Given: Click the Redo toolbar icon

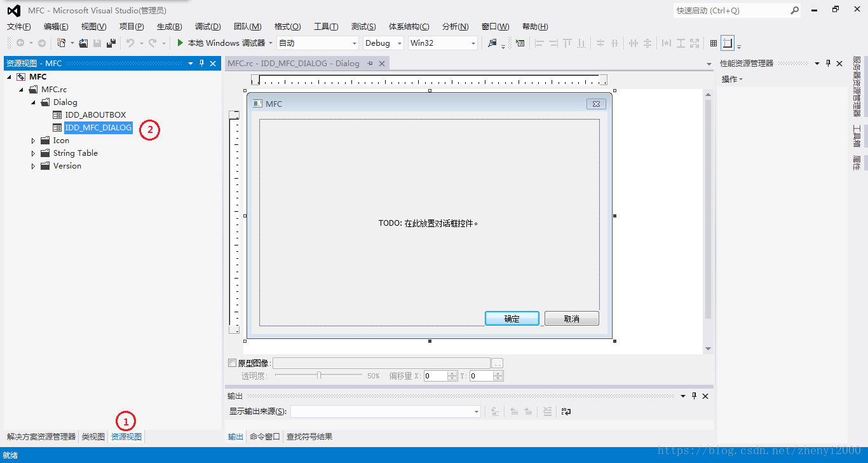Looking at the screenshot, I should click(x=153, y=43).
